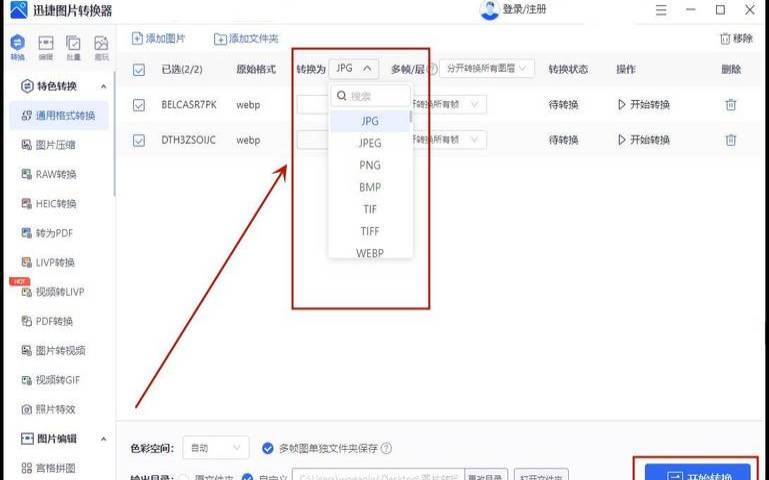Open the hamburger menu in title bar

point(661,10)
